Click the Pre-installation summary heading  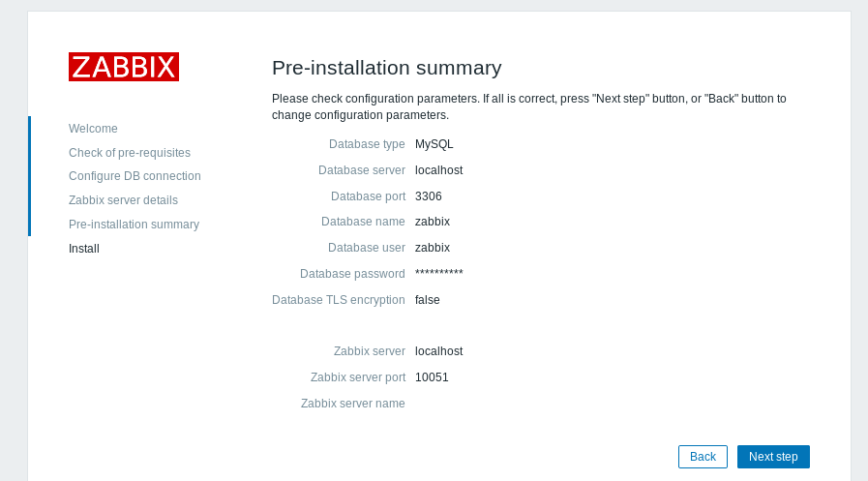(x=386, y=68)
